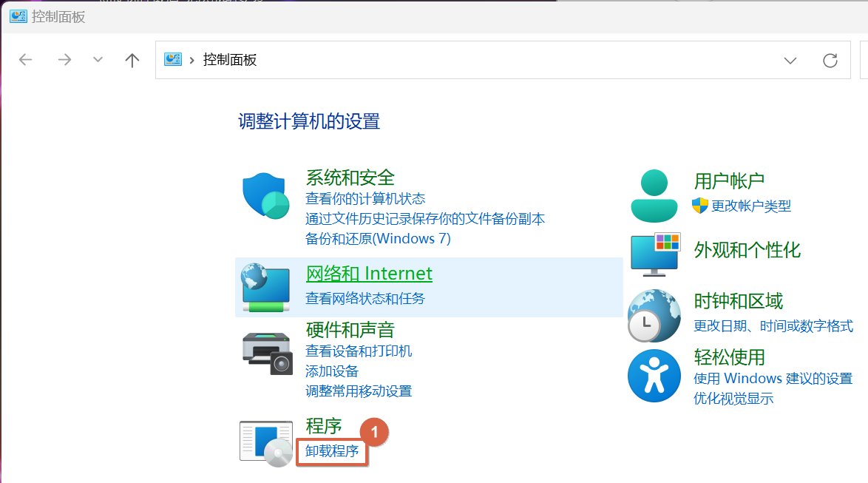The width and height of the screenshot is (868, 483).
Task: Expand the breadcrumb chevron before 控制面板
Action: click(193, 61)
